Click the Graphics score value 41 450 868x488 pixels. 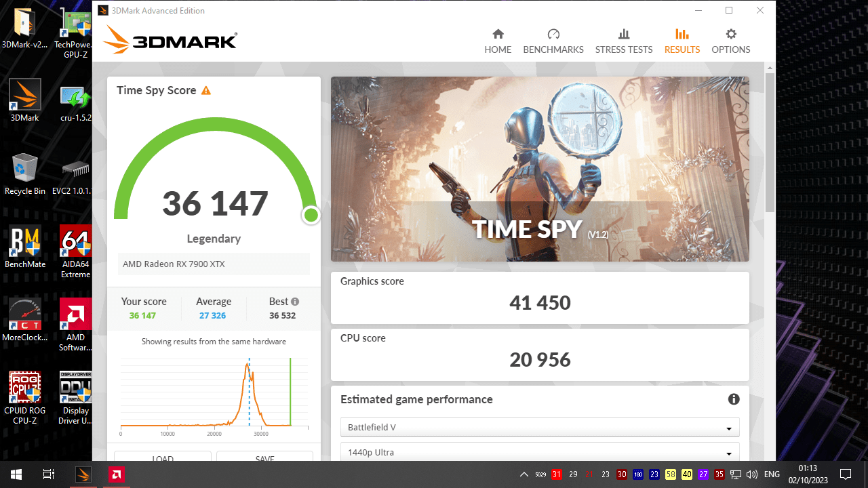point(540,302)
